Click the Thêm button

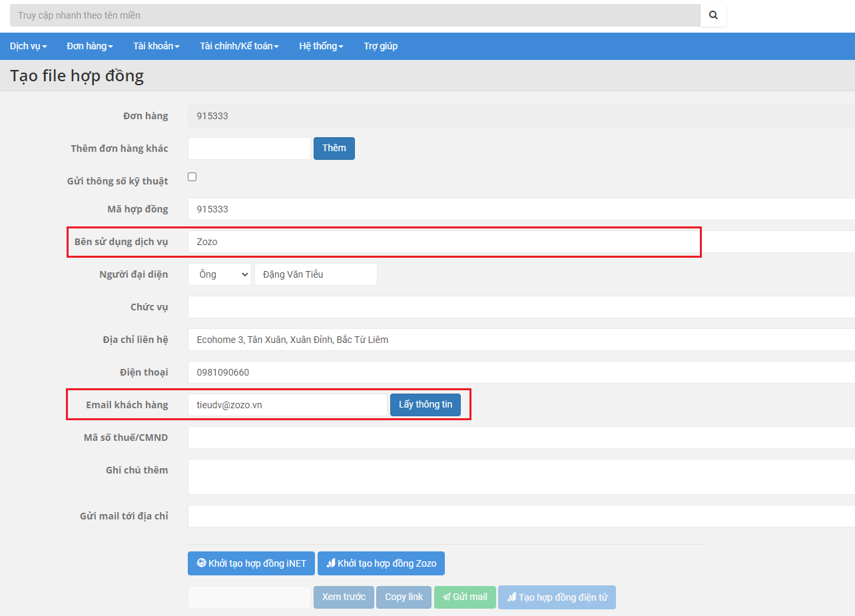[334, 149]
